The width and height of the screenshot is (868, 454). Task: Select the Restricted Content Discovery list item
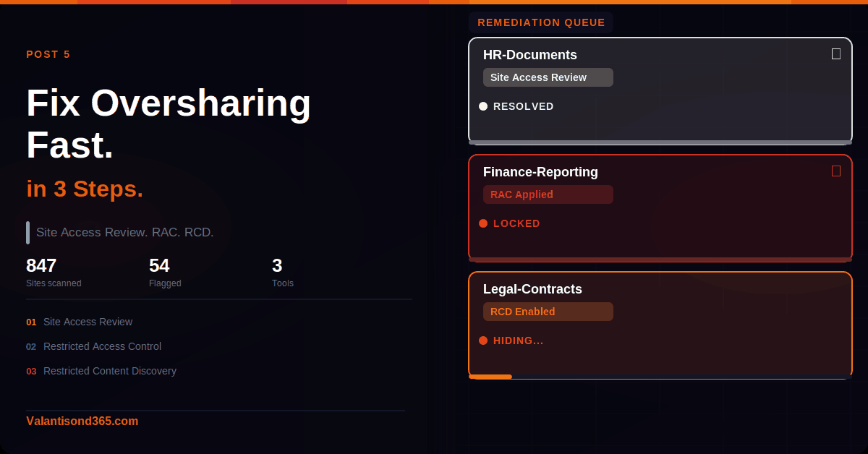point(109,371)
